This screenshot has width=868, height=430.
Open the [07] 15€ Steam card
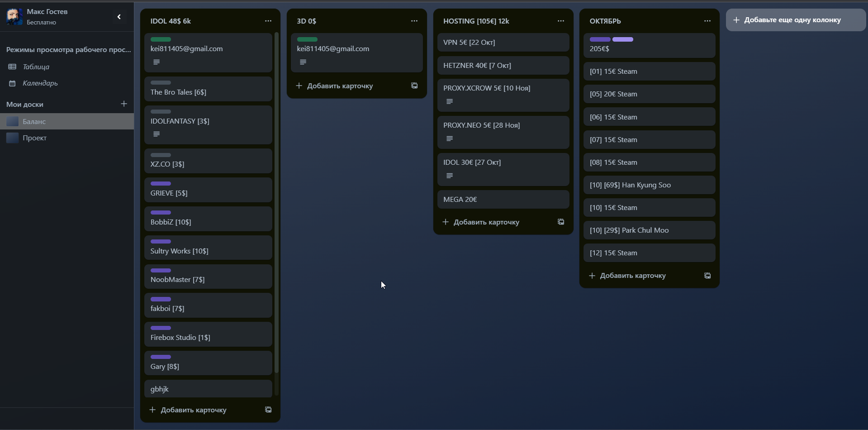point(650,139)
